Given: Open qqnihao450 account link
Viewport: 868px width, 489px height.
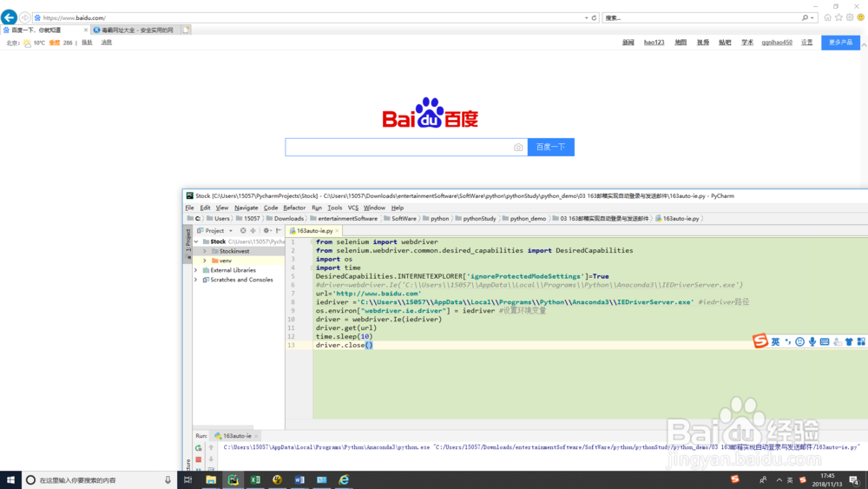Looking at the screenshot, I should pos(777,42).
